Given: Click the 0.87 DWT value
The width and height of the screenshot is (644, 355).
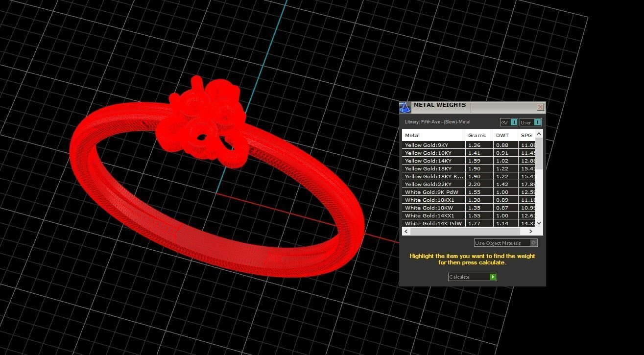Looking at the screenshot, I should (x=502, y=208).
